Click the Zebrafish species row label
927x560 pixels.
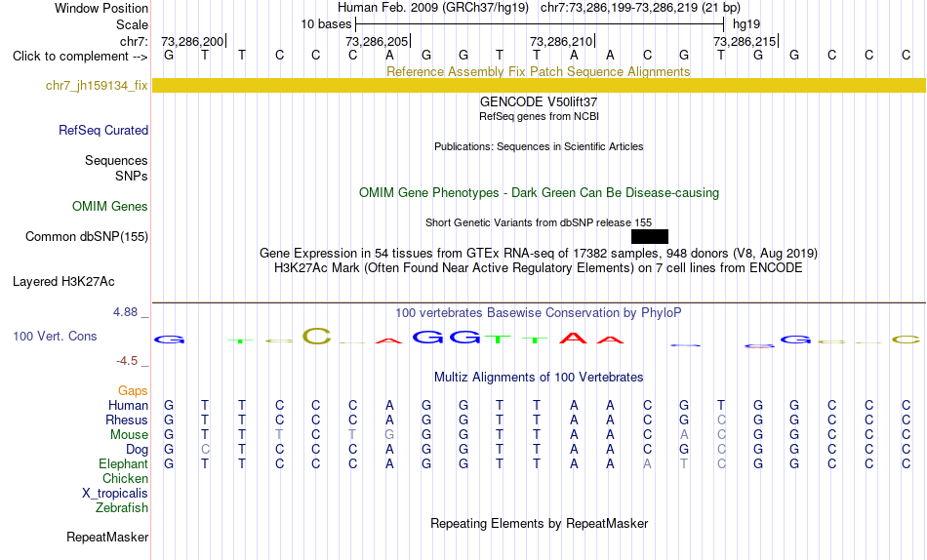122,507
